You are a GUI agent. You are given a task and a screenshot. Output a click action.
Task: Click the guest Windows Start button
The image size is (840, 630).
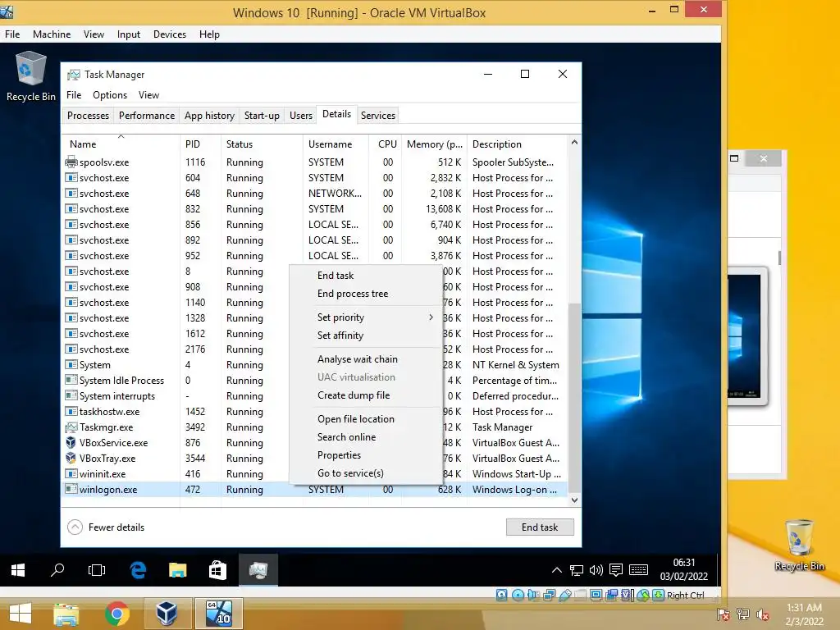(18, 570)
